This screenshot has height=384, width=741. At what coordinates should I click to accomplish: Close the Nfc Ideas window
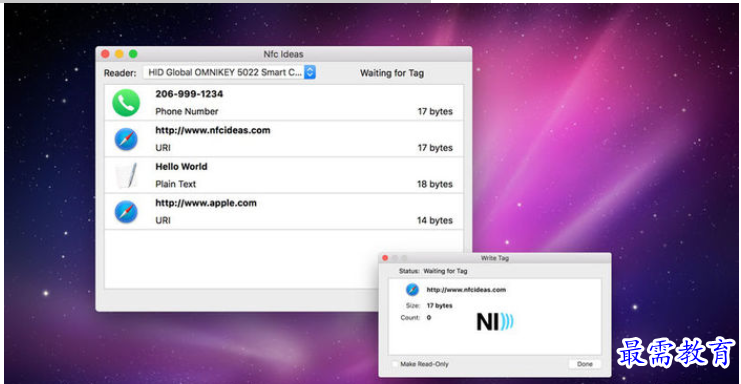105,54
